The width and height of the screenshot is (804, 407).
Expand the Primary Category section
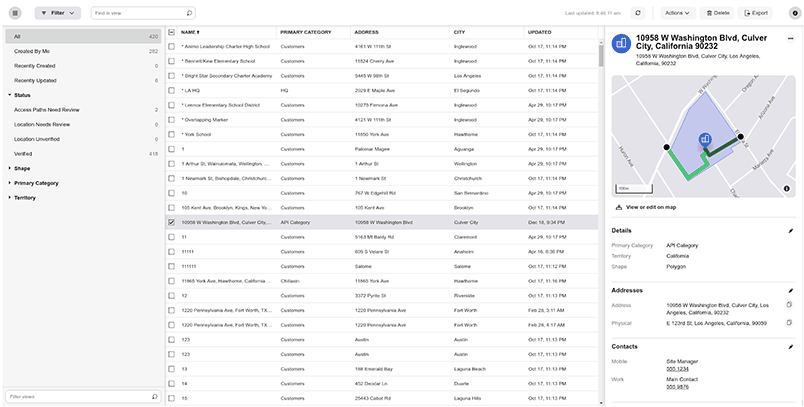click(10, 183)
